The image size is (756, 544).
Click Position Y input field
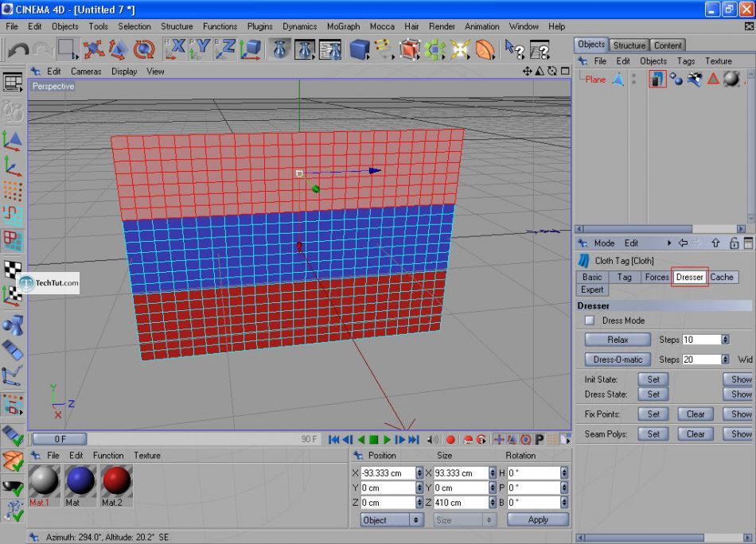pos(388,488)
